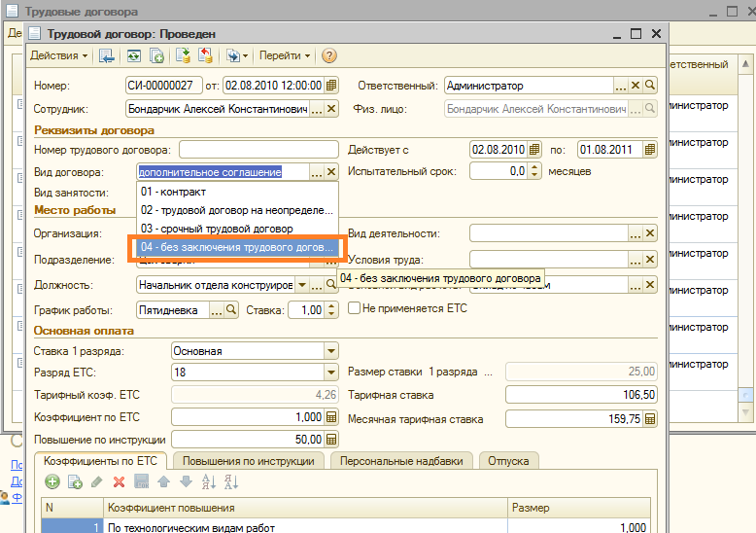Image resolution: width=756 pixels, height=533 pixels.
Task: Enable the Не применяется ЕТС checkbox
Action: pos(355,309)
